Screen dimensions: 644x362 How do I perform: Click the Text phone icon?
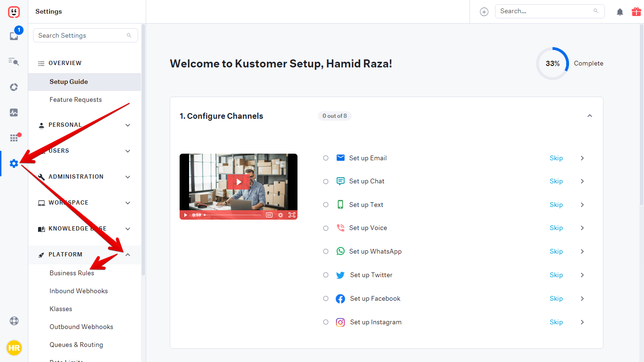pos(340,205)
